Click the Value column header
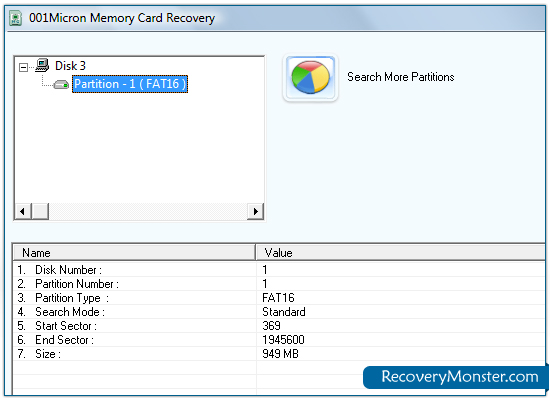The width and height of the screenshot is (550, 400). click(401, 253)
